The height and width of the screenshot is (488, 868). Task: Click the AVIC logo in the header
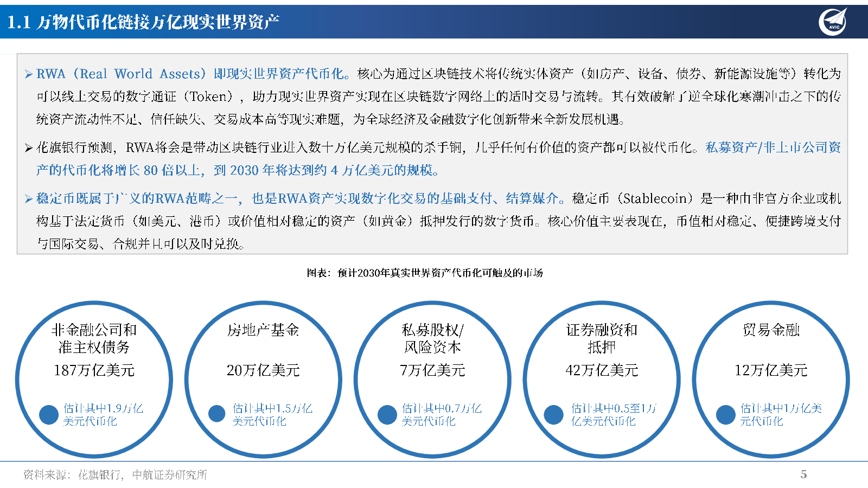[x=833, y=21]
